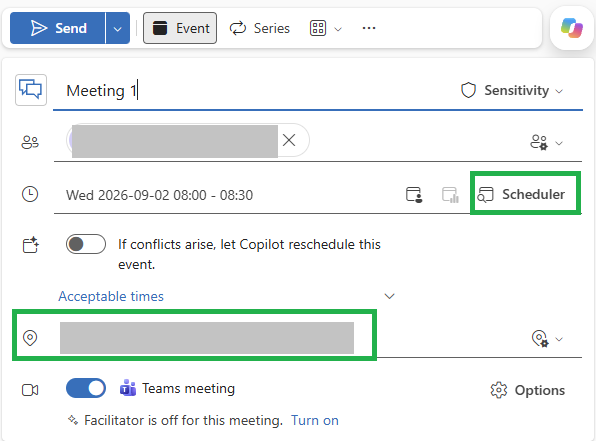Click the Teams logo icon
Viewport: 596px width, 441px height.
coord(128,388)
